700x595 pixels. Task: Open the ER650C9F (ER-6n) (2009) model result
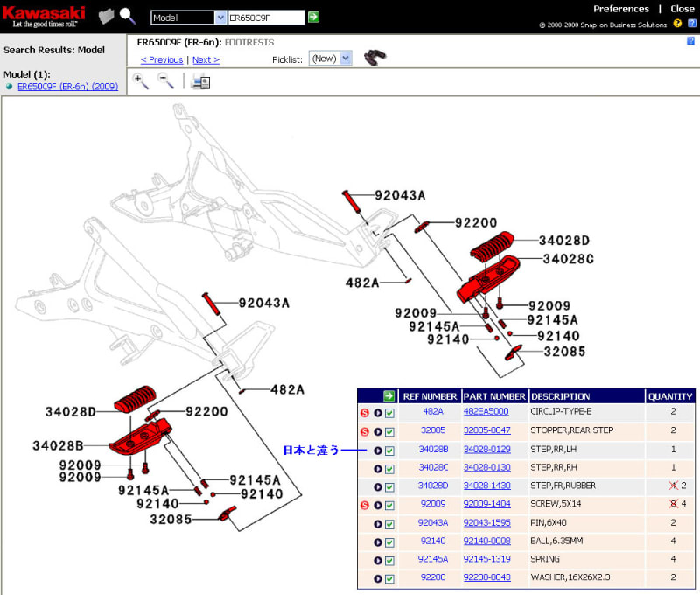(68, 86)
